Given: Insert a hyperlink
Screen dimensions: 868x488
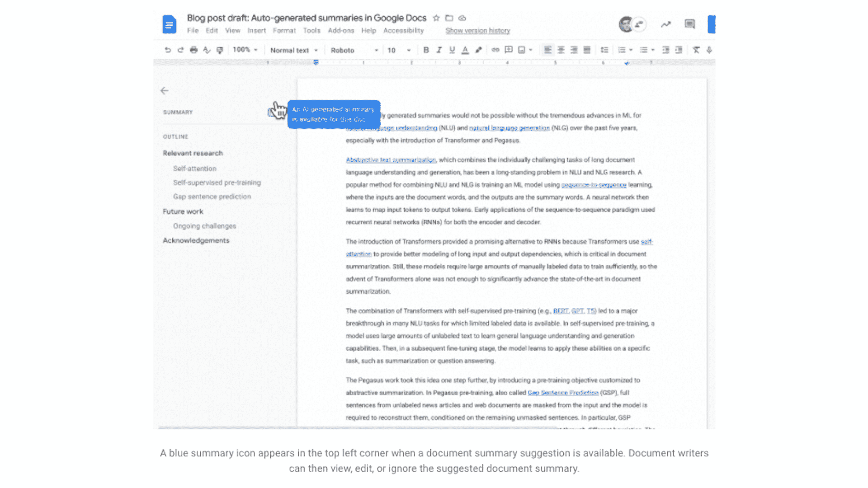Looking at the screenshot, I should click(x=495, y=50).
